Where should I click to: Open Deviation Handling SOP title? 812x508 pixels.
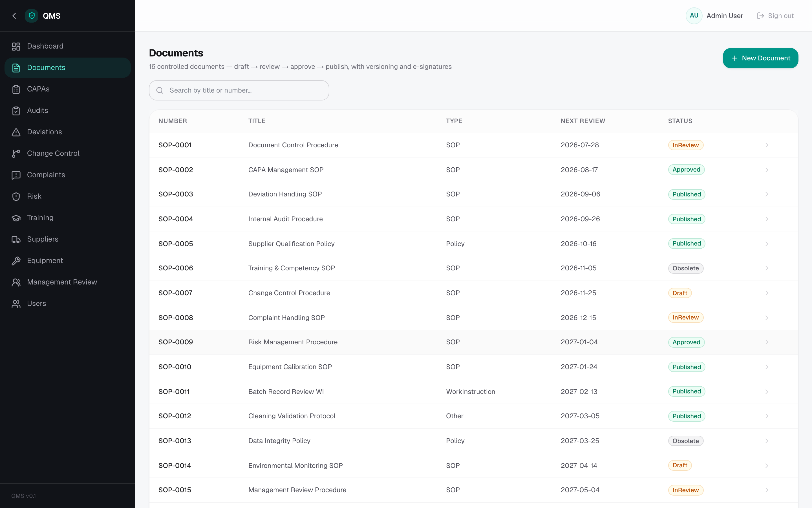(285, 194)
